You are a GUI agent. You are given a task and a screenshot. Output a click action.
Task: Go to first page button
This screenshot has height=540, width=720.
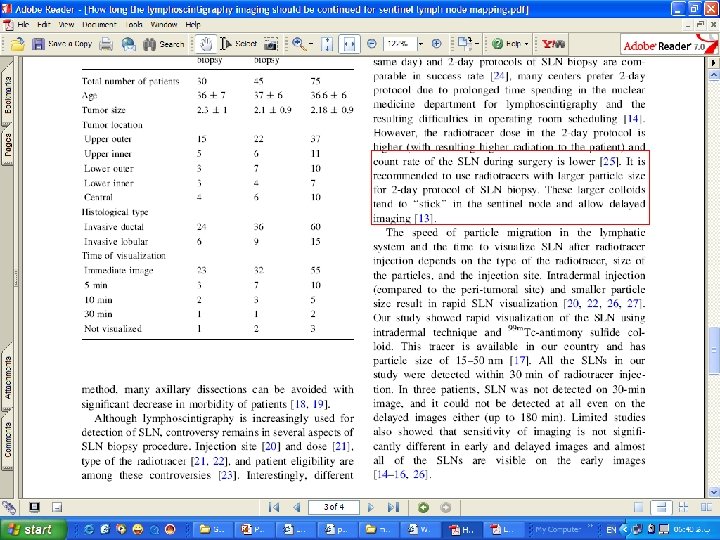274,507
